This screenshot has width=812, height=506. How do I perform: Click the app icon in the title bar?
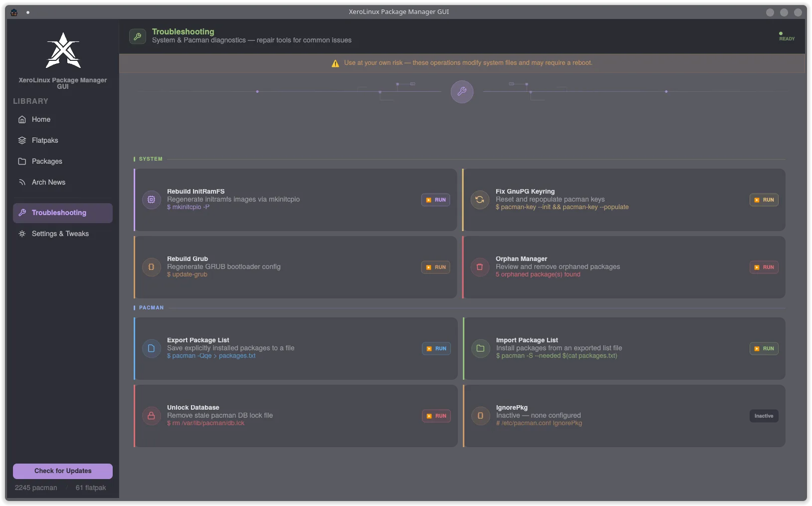(x=14, y=12)
